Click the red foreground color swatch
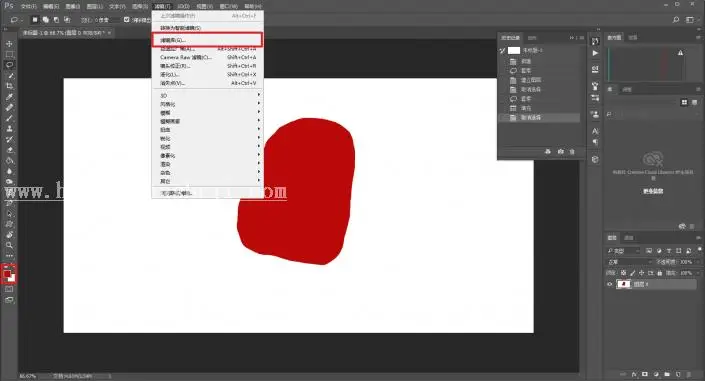705x381 pixels. pos(7,273)
